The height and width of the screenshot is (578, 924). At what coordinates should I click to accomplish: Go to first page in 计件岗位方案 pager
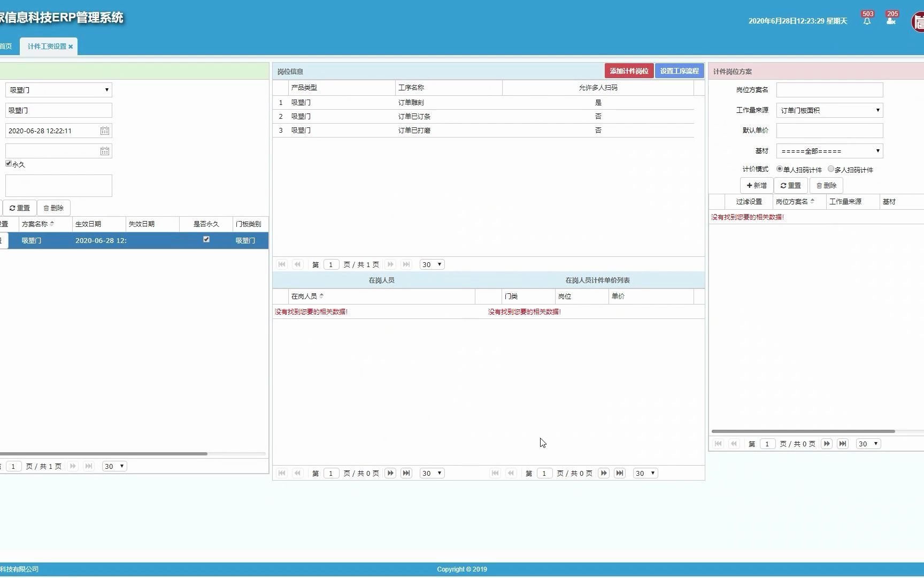[x=718, y=444]
